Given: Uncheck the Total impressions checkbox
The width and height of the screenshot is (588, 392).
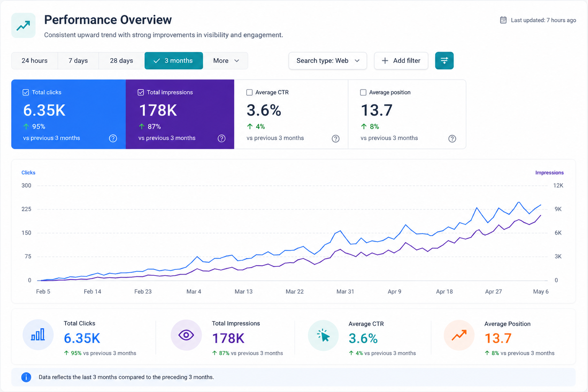Looking at the screenshot, I should coord(141,92).
